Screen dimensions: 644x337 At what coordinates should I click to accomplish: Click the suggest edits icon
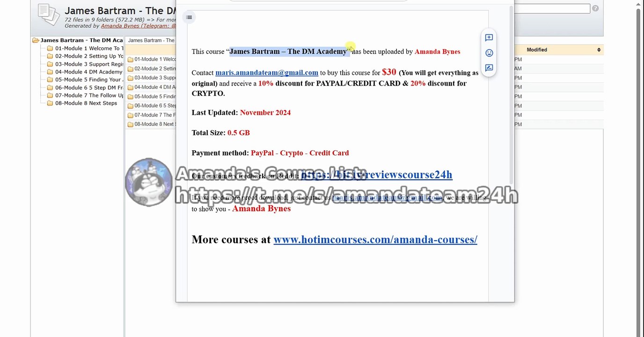489,68
